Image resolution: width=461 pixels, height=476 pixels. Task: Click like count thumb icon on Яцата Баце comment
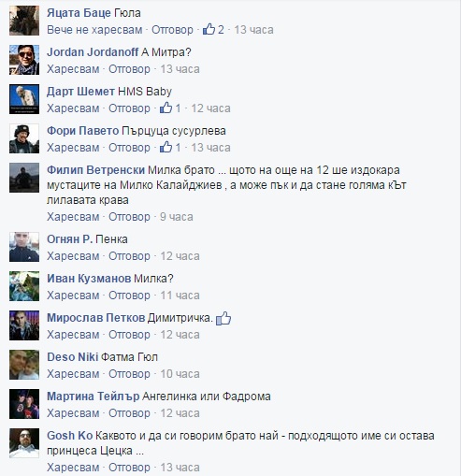(x=209, y=29)
